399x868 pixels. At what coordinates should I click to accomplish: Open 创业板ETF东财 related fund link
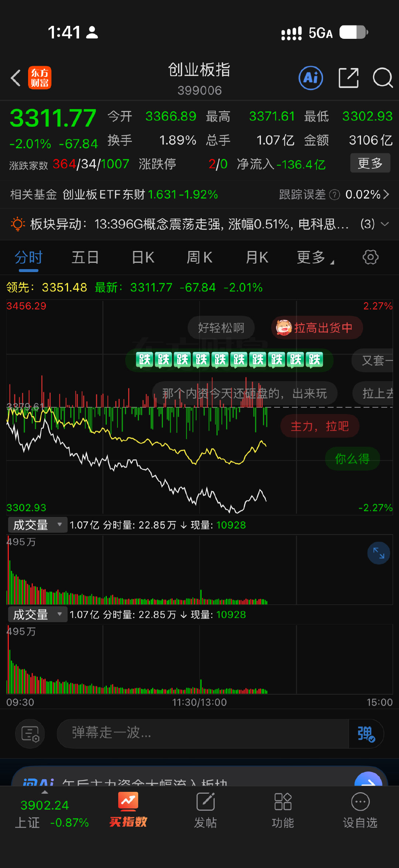point(140,194)
